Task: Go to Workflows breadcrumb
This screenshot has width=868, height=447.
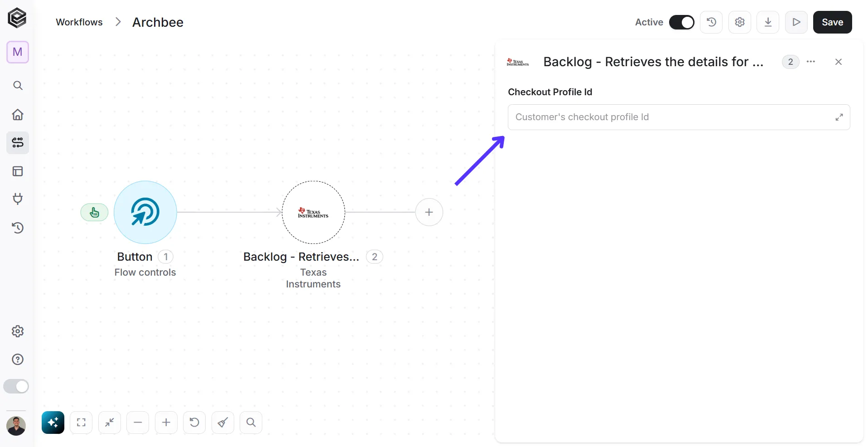Action: coord(79,22)
